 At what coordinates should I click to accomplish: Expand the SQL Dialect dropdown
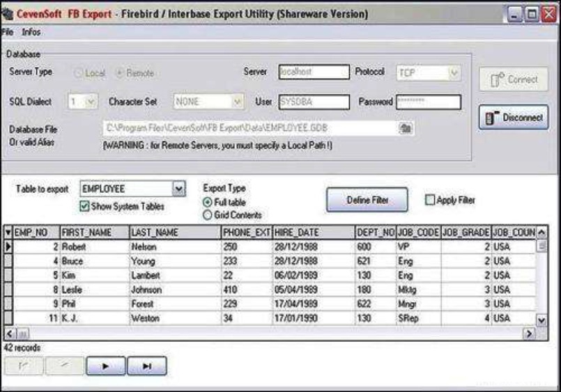[91, 102]
